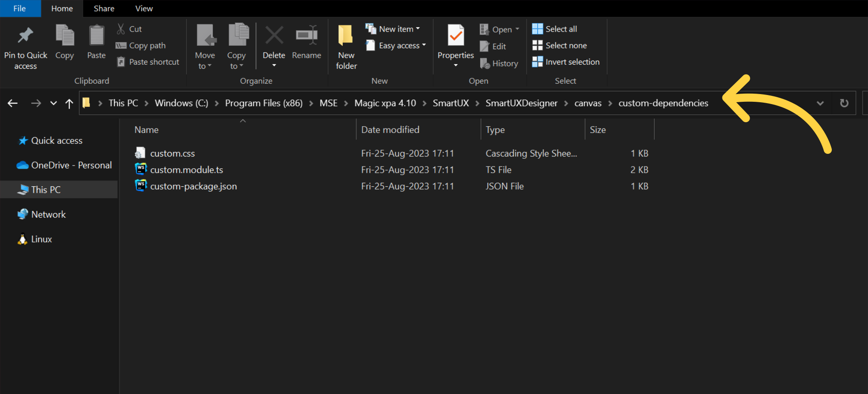This screenshot has width=868, height=394.
Task: Click the Delete icon in Organize group
Action: pyautogui.click(x=274, y=36)
